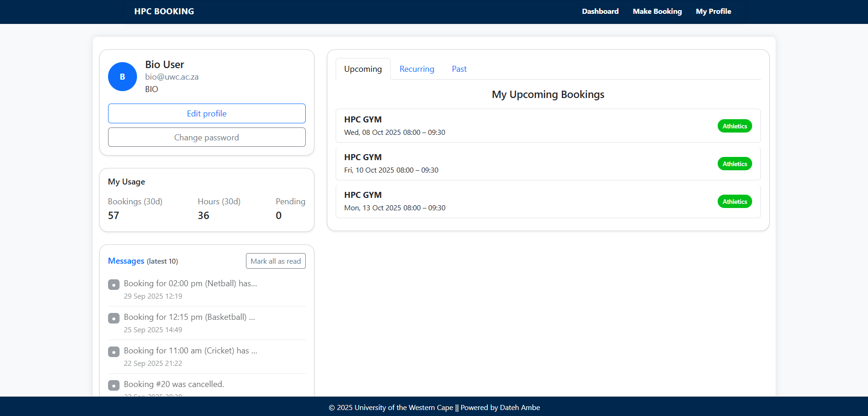Mark all messages as read

tap(275, 261)
